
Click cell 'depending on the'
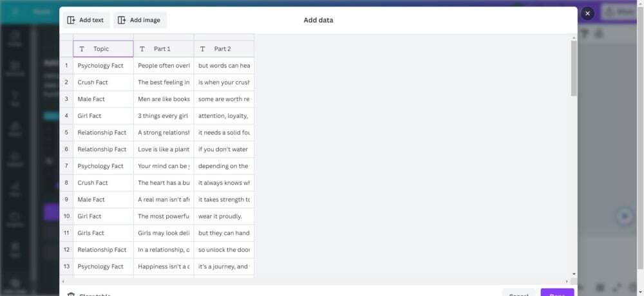point(224,166)
